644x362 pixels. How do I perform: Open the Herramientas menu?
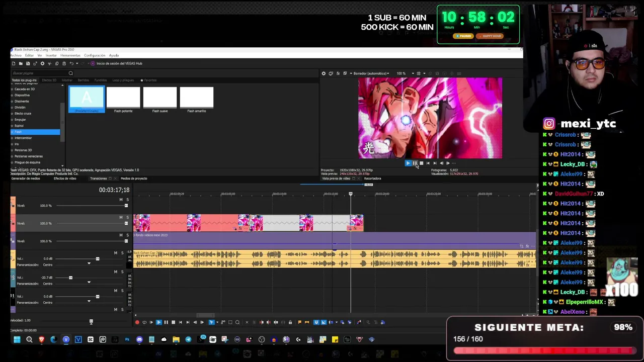[70, 55]
